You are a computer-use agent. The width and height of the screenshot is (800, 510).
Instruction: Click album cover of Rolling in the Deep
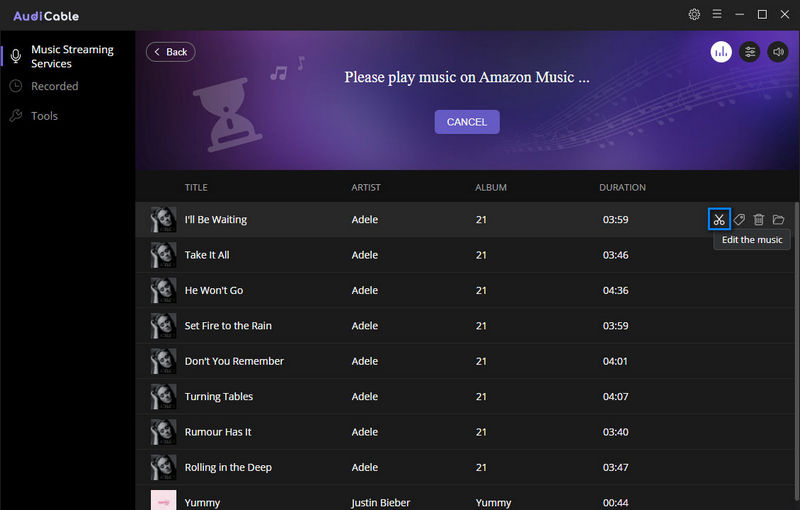pos(163,467)
